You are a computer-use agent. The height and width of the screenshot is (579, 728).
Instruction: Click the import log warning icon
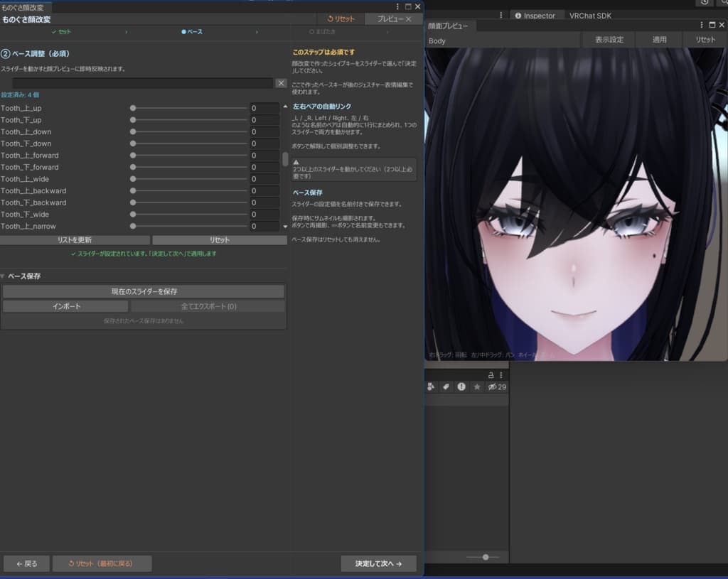click(x=461, y=386)
